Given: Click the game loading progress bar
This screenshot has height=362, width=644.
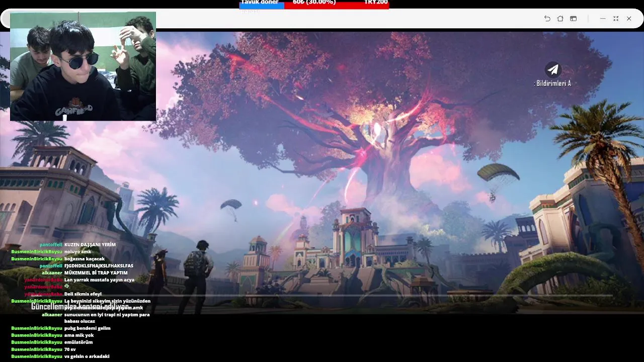Looking at the screenshot, I should [x=322, y=295].
